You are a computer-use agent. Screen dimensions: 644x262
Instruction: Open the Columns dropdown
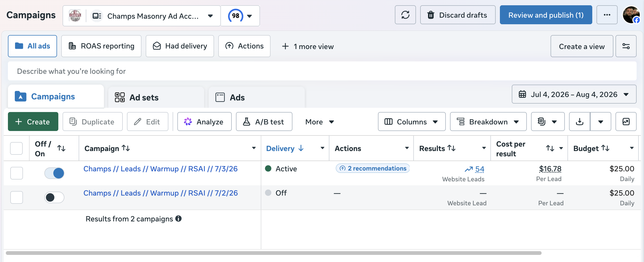[x=412, y=122]
